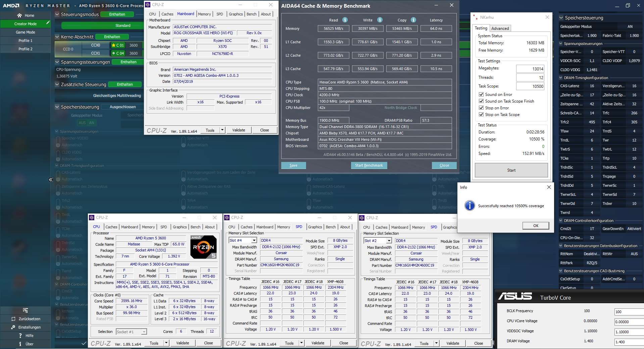
Task: Click the ASUS logo in TurboV Core
Action: point(515,296)
